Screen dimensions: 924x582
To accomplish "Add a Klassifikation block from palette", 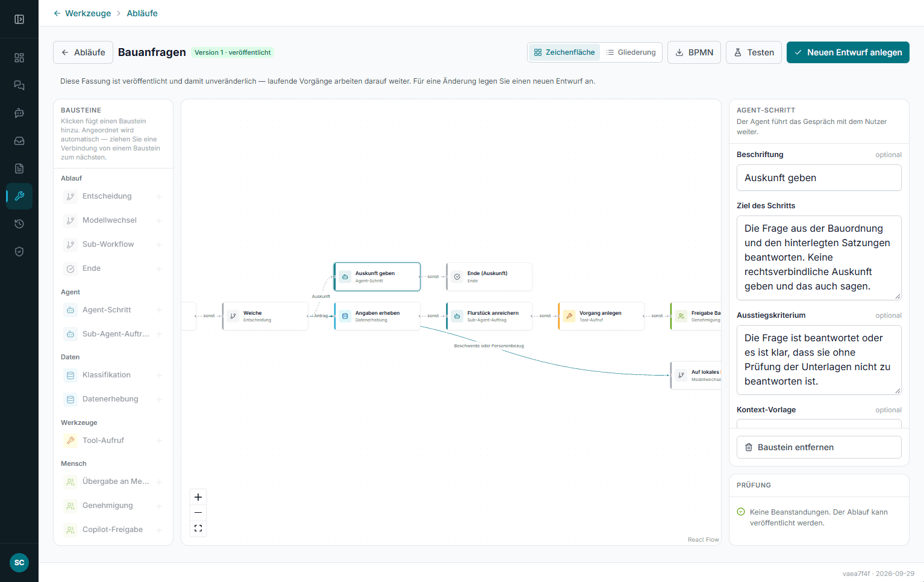I will click(113, 375).
